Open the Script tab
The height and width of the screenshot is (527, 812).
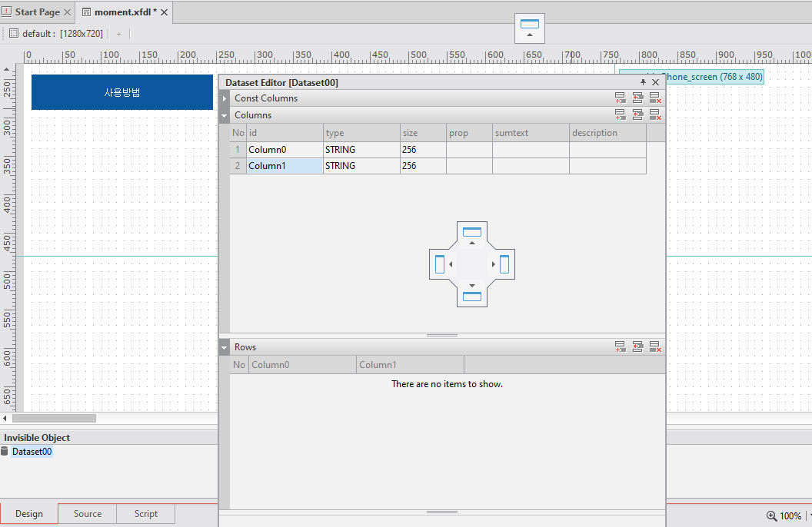click(145, 514)
